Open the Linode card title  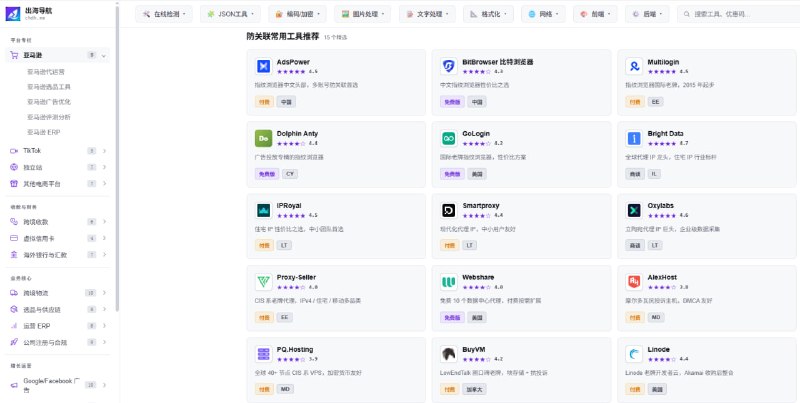(659, 349)
